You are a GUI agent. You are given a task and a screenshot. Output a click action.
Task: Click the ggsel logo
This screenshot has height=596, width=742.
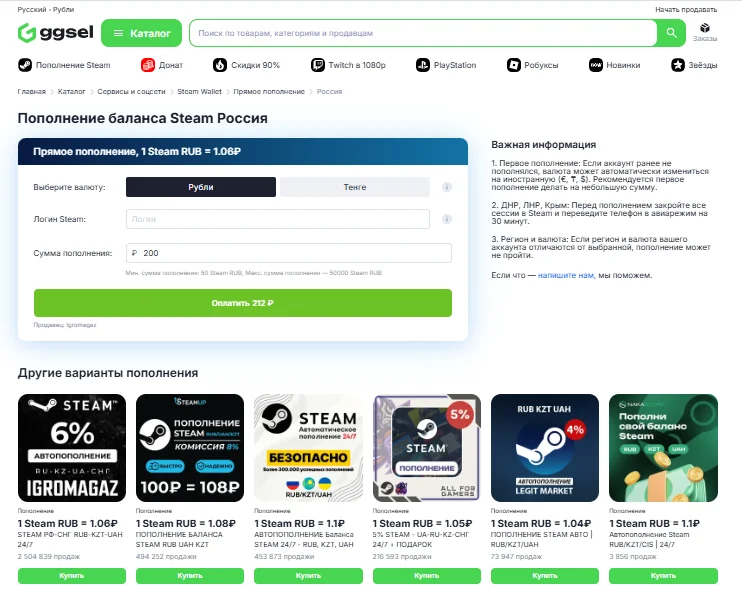[55, 33]
